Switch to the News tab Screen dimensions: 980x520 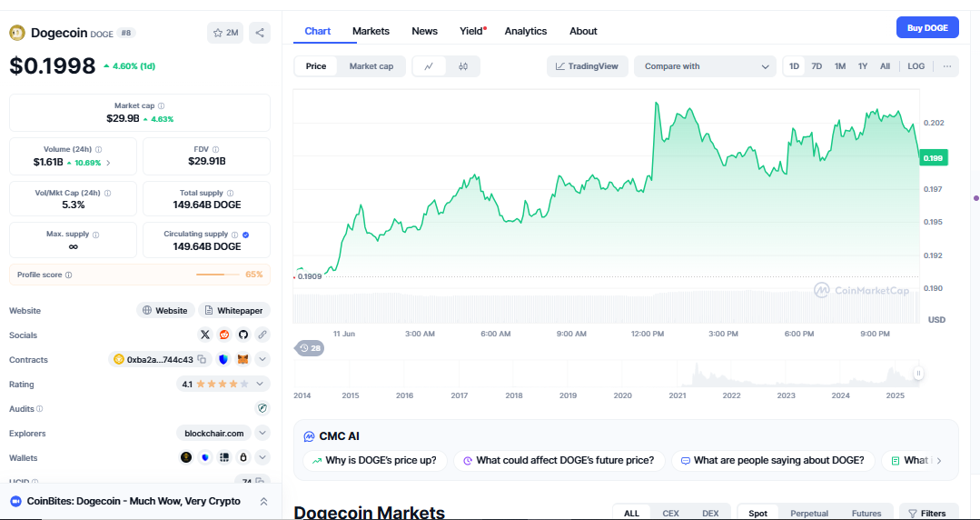click(424, 31)
